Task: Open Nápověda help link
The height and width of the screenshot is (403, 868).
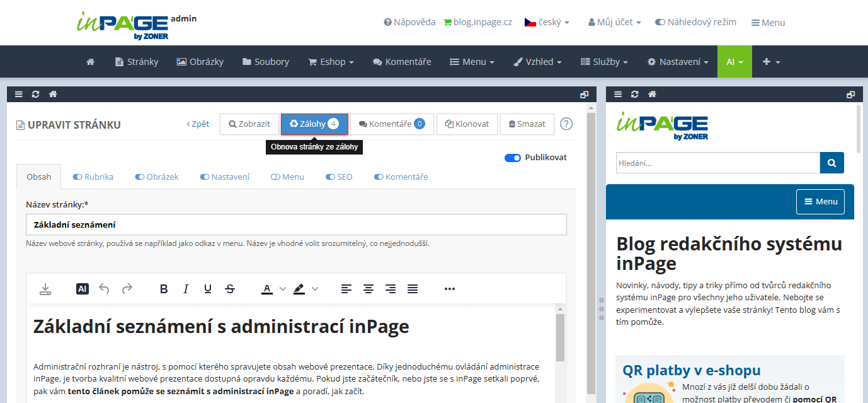Action: tap(409, 22)
